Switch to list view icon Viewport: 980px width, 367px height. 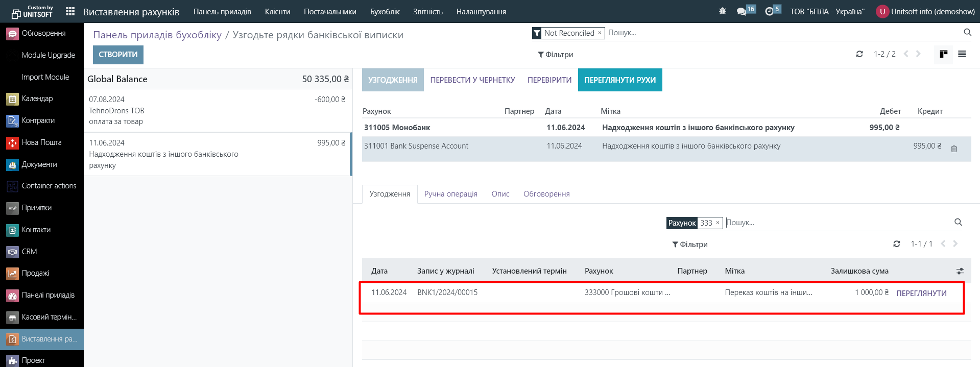(962, 54)
